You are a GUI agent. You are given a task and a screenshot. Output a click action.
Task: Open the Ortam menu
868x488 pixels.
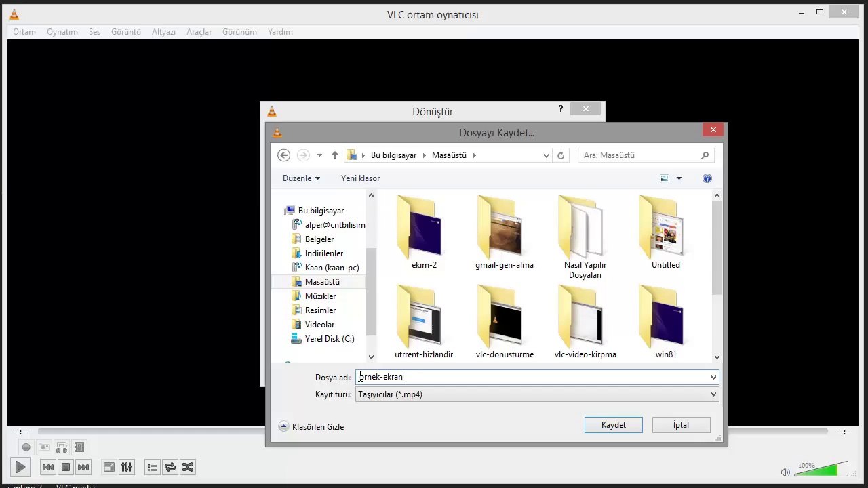click(x=24, y=32)
